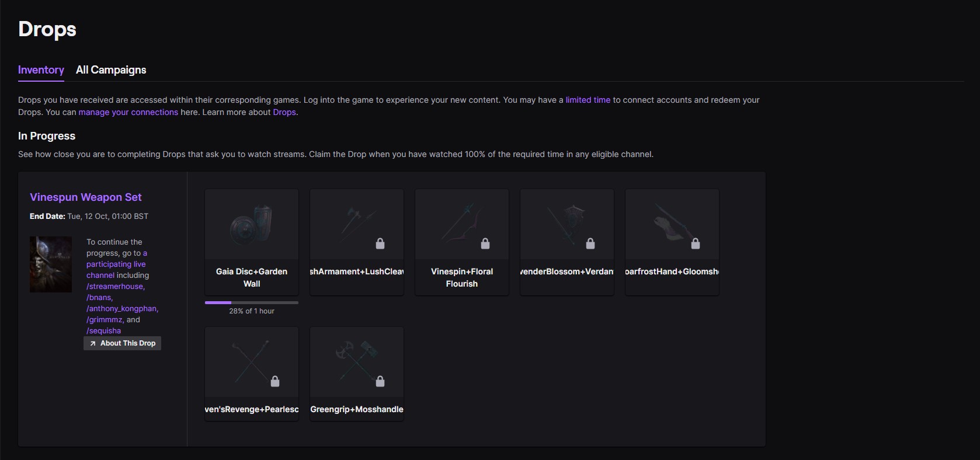
Task: Open the manage your connections link
Action: (x=128, y=112)
